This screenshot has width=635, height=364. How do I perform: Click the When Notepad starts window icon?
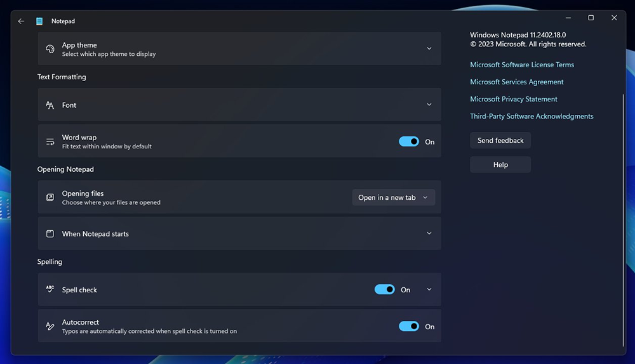pyautogui.click(x=50, y=234)
